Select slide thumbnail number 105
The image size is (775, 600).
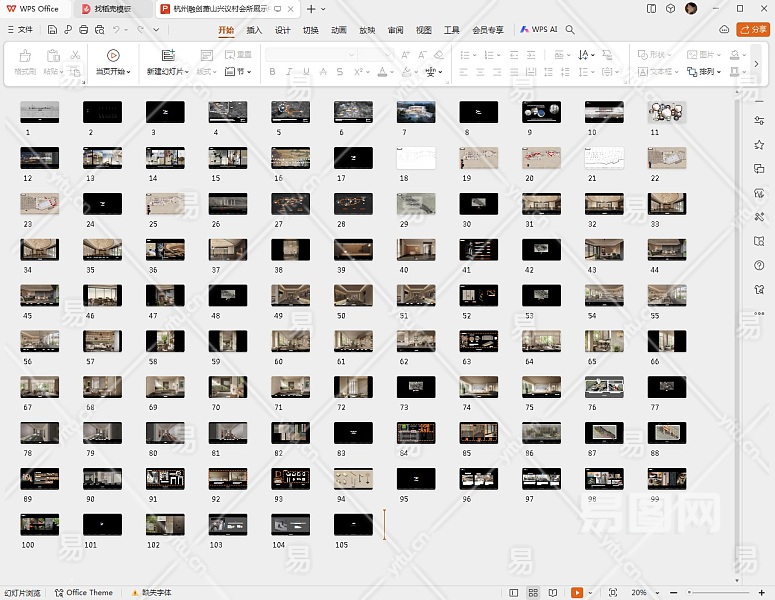353,524
